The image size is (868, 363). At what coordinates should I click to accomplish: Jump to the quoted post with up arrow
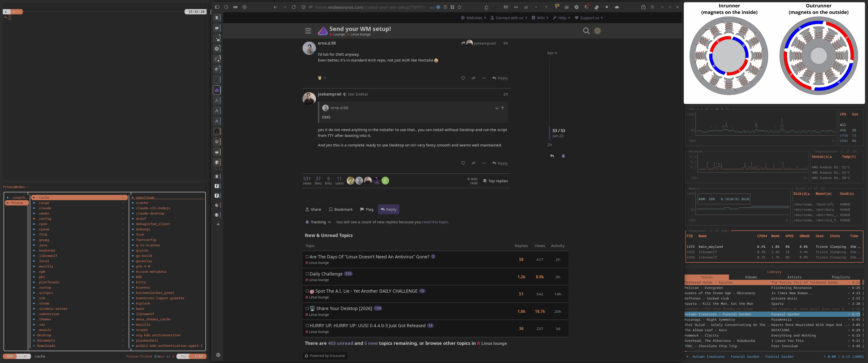point(502,108)
